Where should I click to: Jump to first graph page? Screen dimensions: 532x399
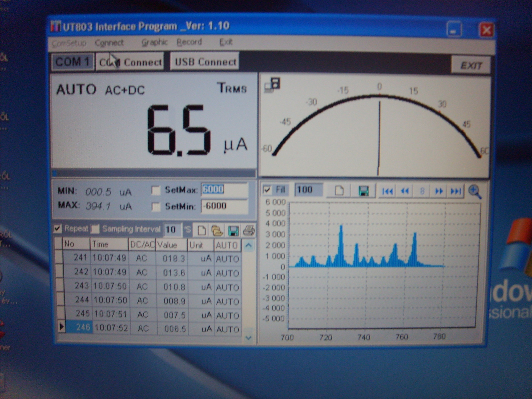387,191
